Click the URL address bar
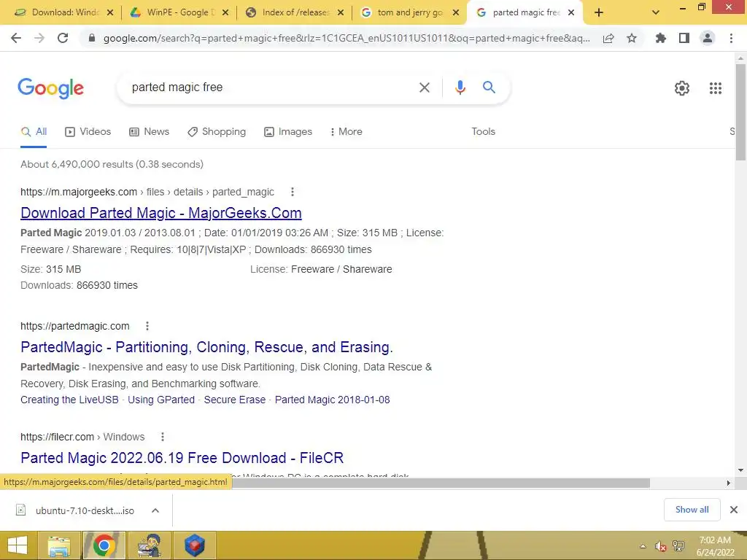The height and width of the screenshot is (560, 747). point(347,38)
